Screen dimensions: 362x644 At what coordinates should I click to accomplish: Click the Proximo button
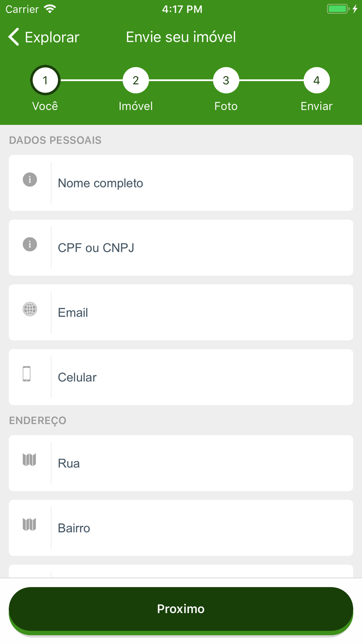(181, 609)
